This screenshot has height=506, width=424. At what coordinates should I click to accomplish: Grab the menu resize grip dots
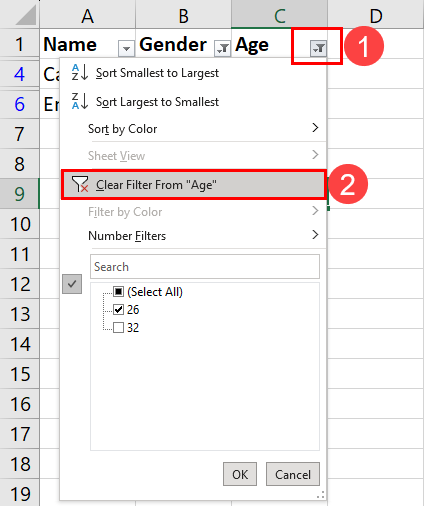point(320,495)
